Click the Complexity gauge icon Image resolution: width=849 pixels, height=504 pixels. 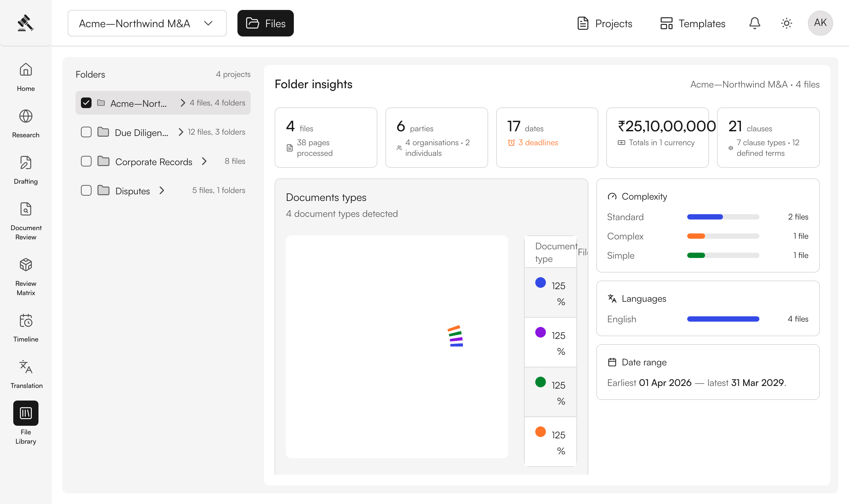[612, 196]
